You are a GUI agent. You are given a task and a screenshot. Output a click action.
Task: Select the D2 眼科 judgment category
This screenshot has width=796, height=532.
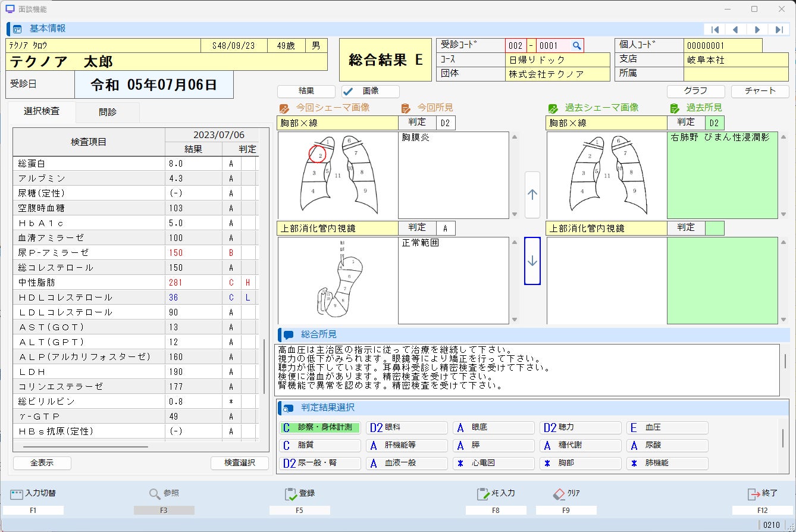click(x=407, y=428)
